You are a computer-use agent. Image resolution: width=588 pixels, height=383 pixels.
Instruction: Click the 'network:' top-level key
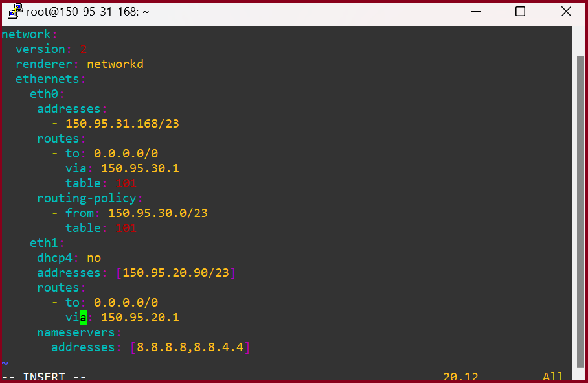point(29,34)
